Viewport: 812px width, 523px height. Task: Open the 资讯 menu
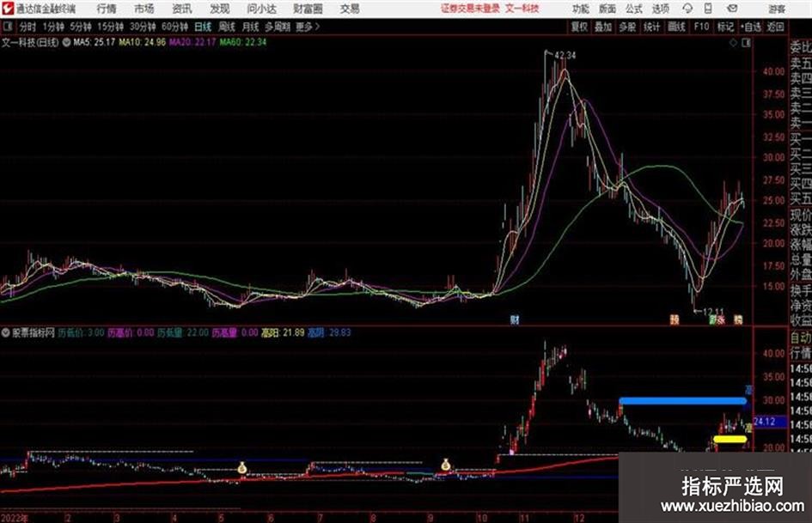182,9
